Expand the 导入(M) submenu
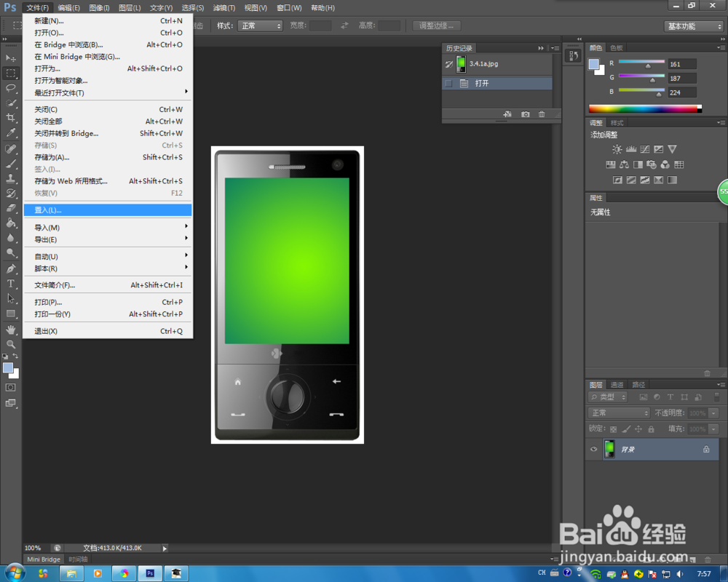Screen dimensions: 728x582 109,228
